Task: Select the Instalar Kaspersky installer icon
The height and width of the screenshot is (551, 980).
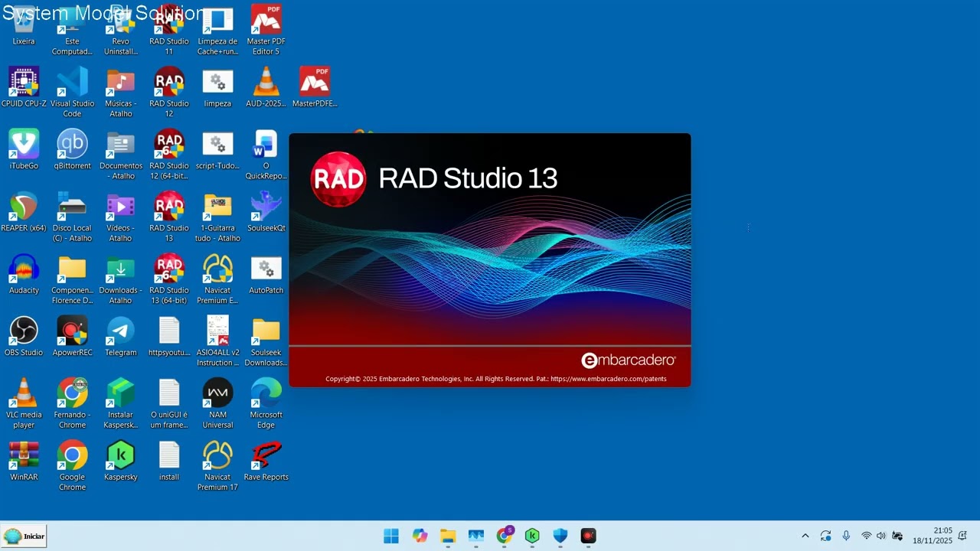Action: coord(120,403)
